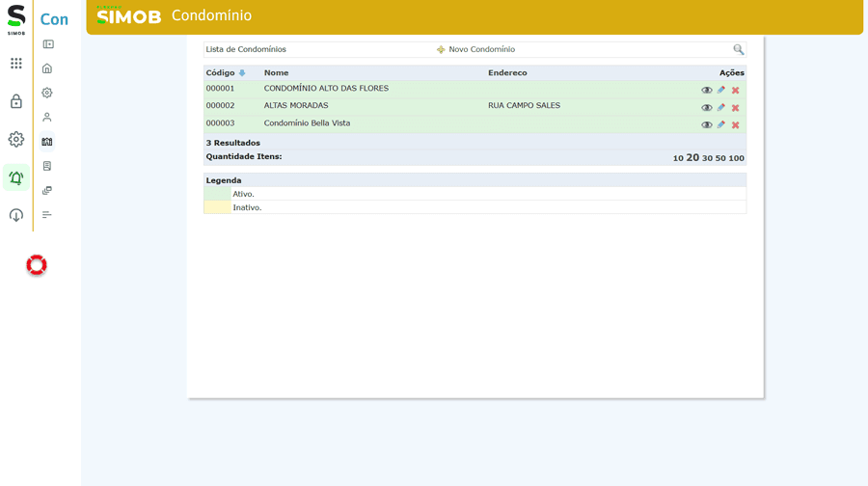Viewport: 868px width, 486px height.
Task: Open the red lifebuoy help icon
Action: point(37,265)
